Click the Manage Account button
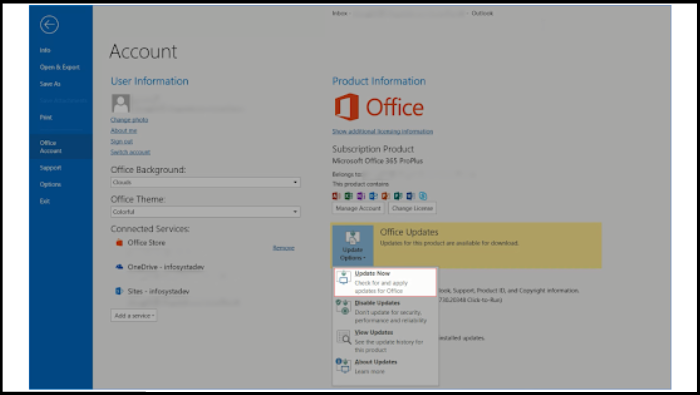The height and width of the screenshot is (395, 700). tap(358, 208)
